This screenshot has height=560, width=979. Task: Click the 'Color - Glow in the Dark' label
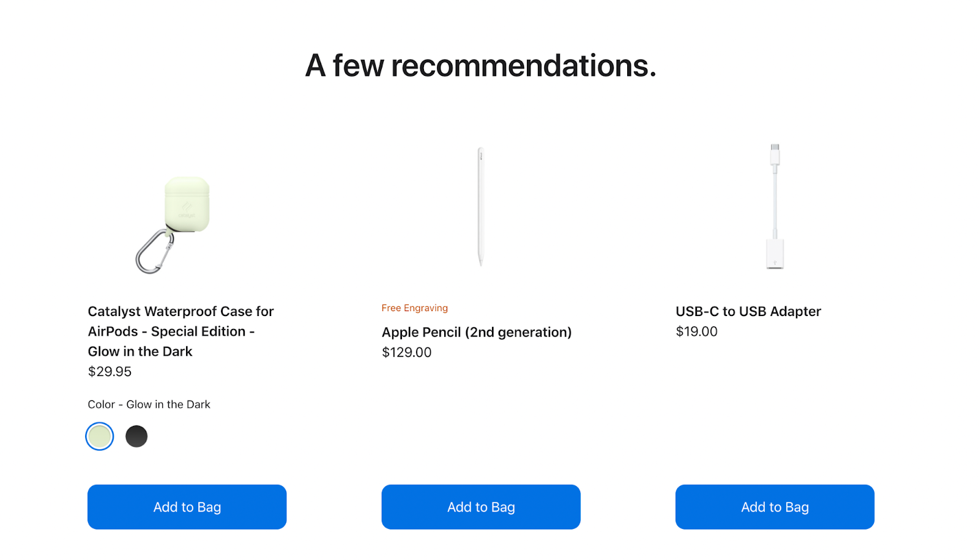[x=149, y=405]
